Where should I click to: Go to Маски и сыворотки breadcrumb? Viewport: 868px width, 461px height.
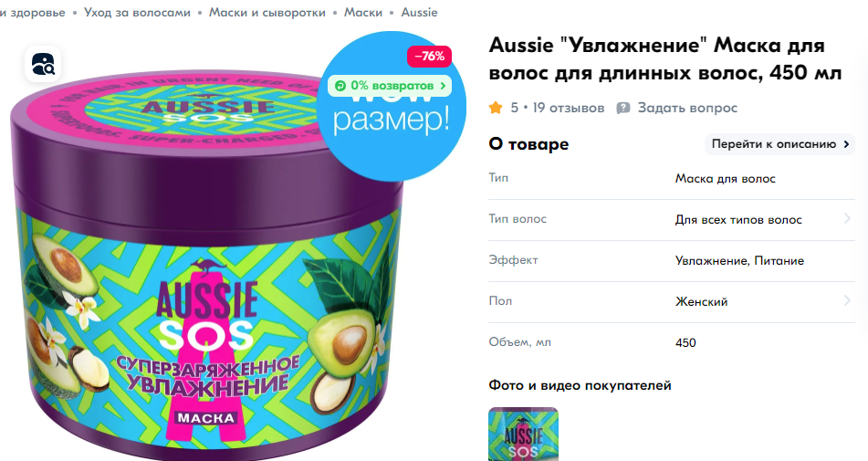click(267, 12)
